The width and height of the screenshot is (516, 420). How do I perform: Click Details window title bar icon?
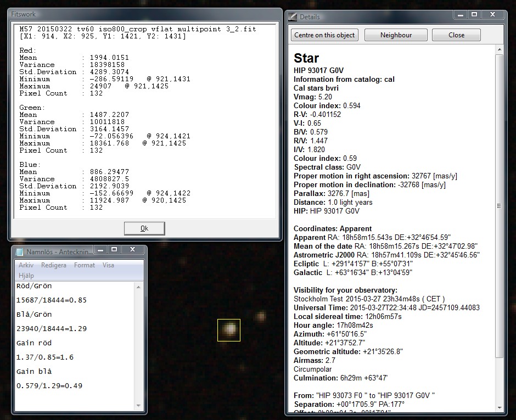292,17
